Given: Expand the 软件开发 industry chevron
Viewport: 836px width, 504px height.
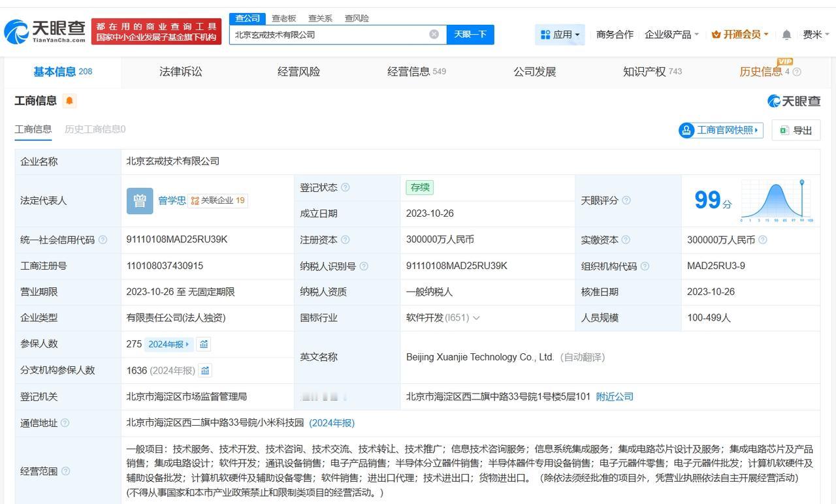Looking at the screenshot, I should click(x=476, y=318).
